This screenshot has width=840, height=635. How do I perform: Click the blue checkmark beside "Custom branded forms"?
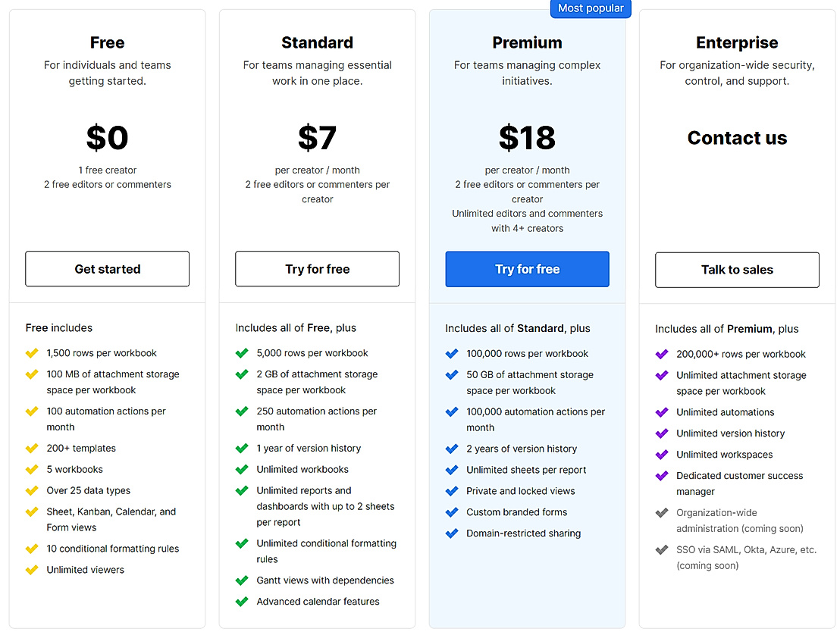click(x=451, y=512)
